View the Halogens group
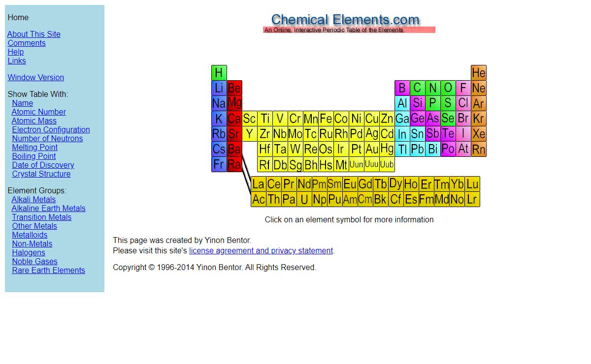 (29, 253)
